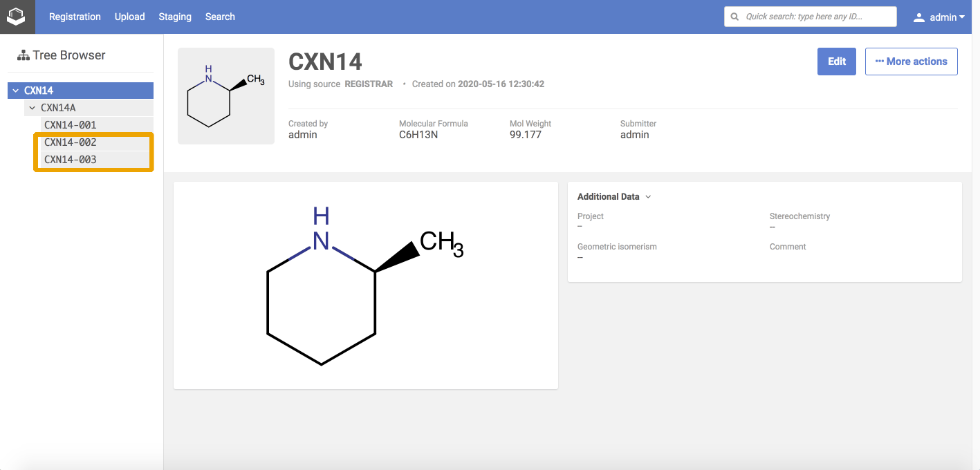Collapse the CXN14 root tree node
The image size is (980, 470).
[x=16, y=91]
